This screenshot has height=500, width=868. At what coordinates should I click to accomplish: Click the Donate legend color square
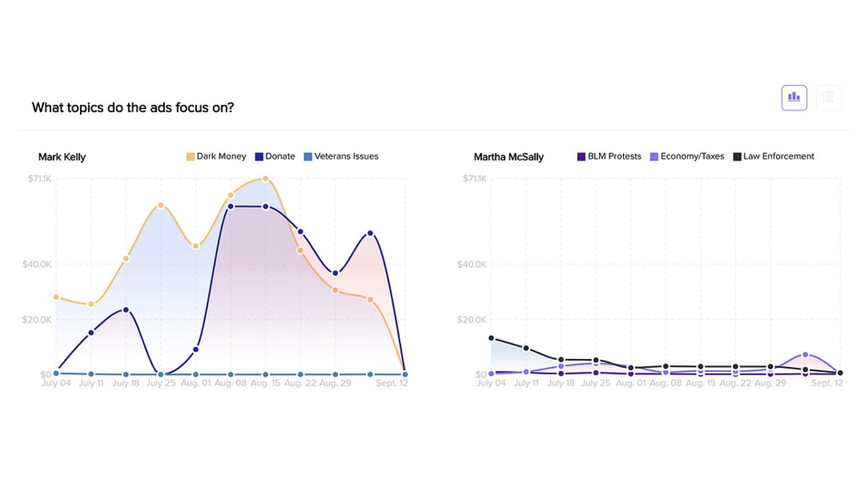[259, 157]
